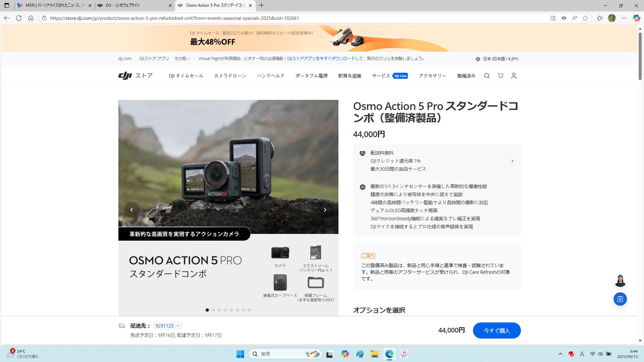This screenshot has height=362, width=644.
Task: Open the shopping cart icon
Action: click(x=500, y=76)
